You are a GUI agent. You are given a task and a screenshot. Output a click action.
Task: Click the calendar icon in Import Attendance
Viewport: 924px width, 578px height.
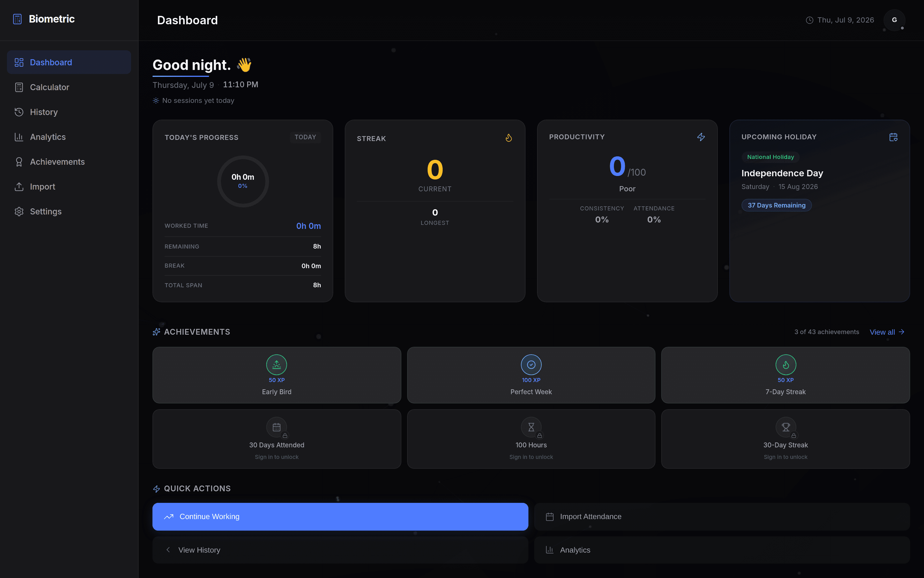coord(550,517)
